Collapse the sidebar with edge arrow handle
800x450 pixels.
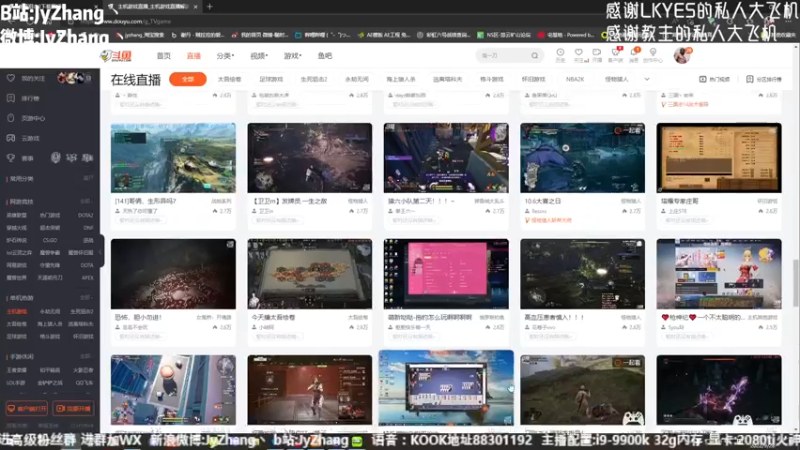coord(102,251)
